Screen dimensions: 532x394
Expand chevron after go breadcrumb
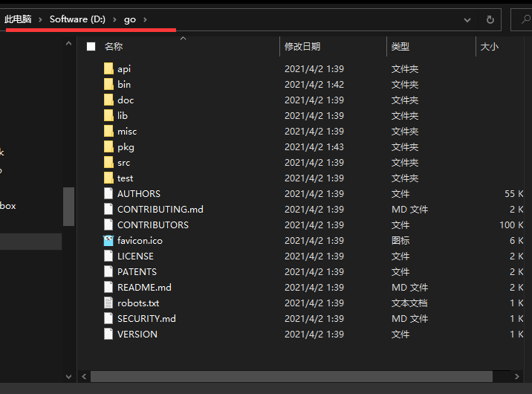[145, 19]
